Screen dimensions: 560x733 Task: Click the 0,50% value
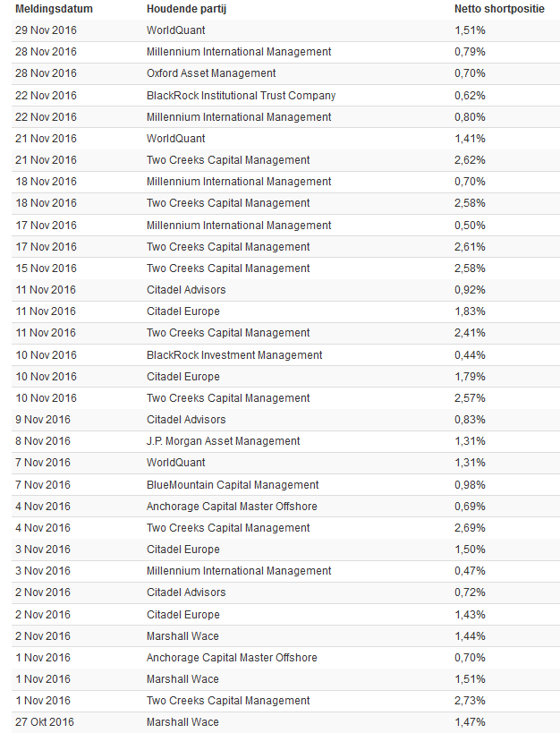click(x=470, y=226)
